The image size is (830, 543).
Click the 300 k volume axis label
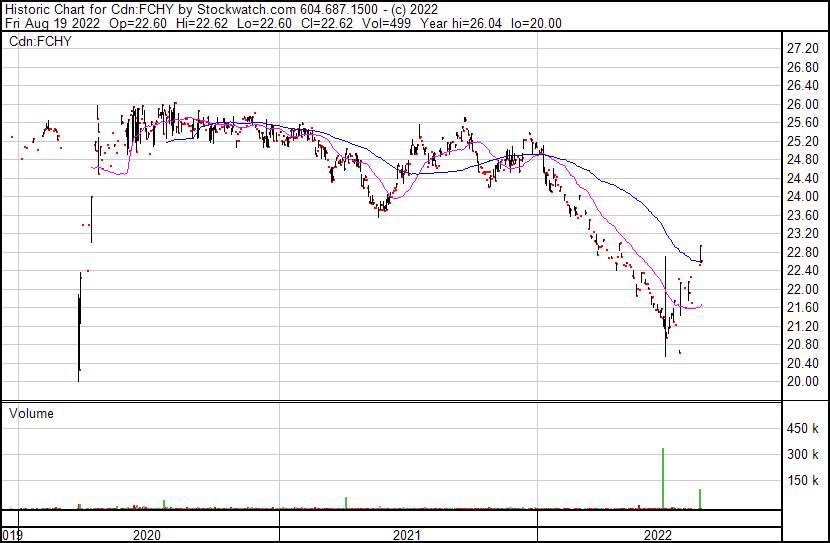click(804, 455)
